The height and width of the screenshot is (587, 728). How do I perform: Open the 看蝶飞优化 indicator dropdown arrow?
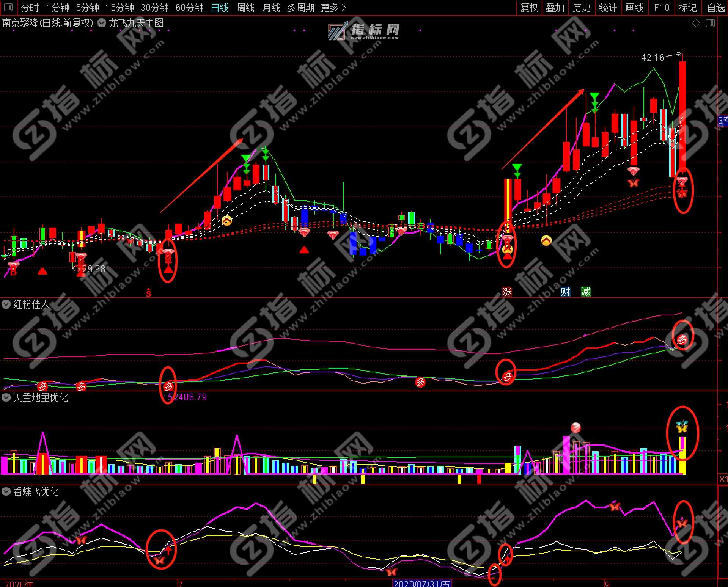coord(6,492)
